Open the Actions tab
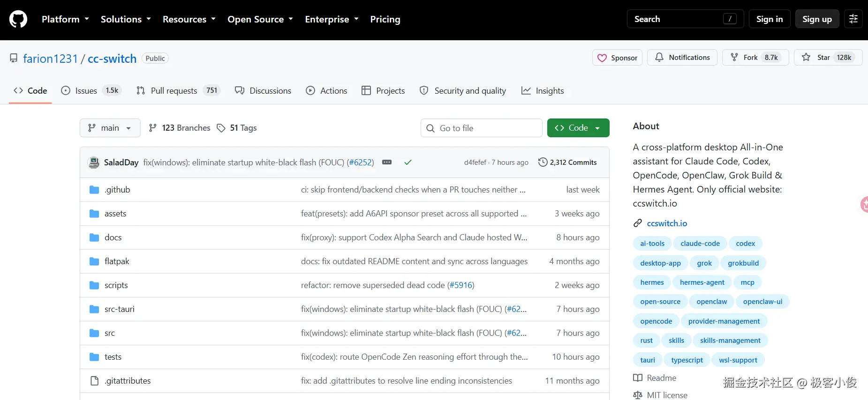The width and height of the screenshot is (868, 400). coord(327,91)
